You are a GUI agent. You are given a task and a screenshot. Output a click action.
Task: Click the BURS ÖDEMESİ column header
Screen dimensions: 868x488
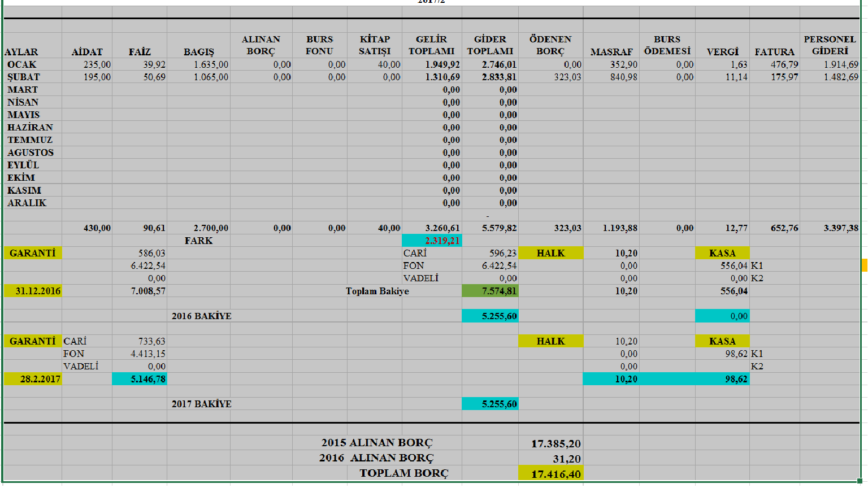[667, 45]
